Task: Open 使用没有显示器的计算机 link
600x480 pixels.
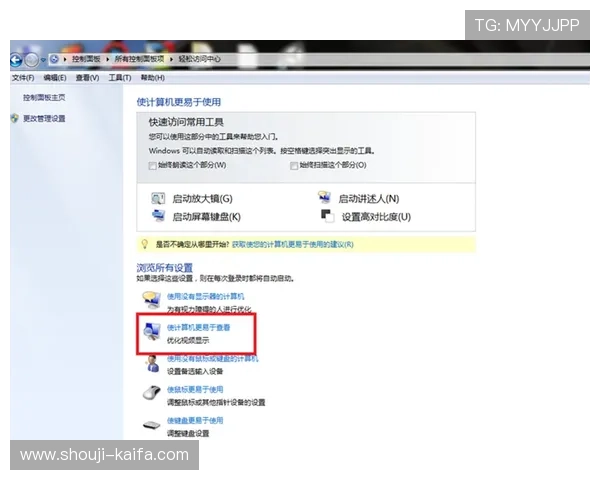Action: (205, 296)
